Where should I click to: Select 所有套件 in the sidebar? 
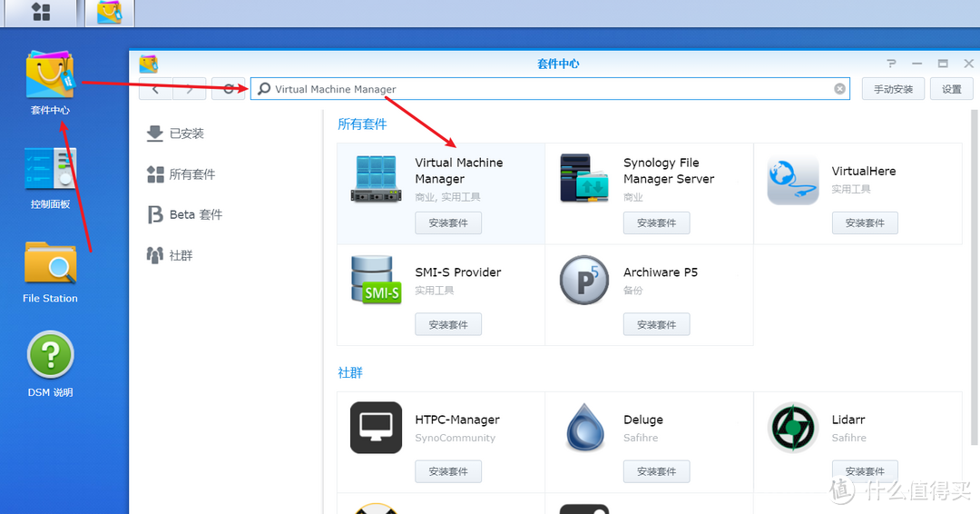coord(181,173)
